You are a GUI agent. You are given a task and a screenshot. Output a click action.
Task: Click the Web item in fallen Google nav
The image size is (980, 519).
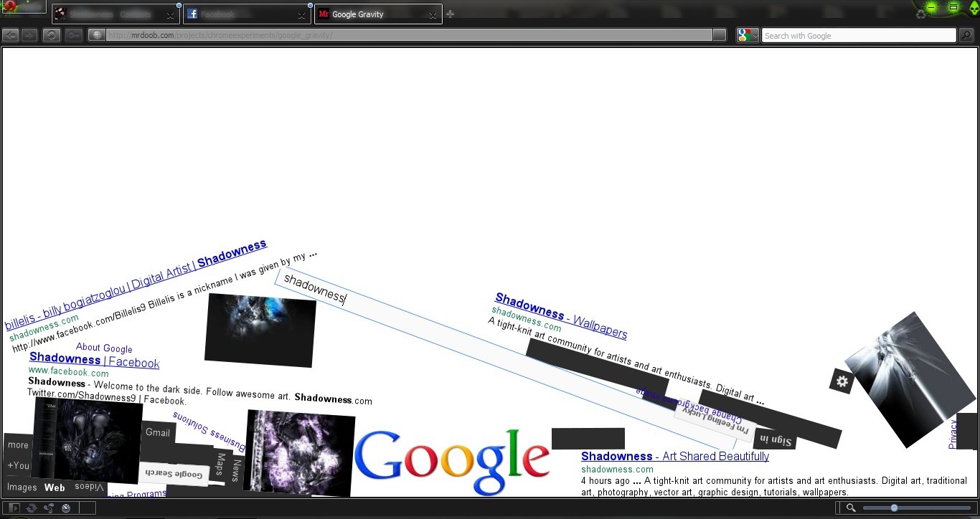[x=55, y=487]
